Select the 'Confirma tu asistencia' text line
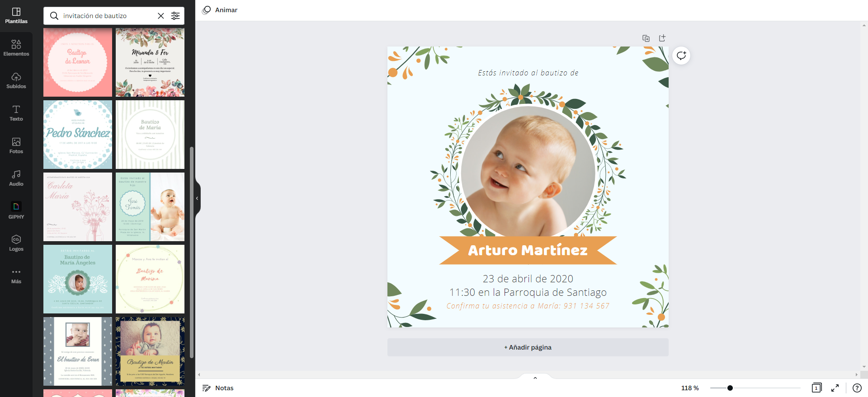 pyautogui.click(x=528, y=306)
